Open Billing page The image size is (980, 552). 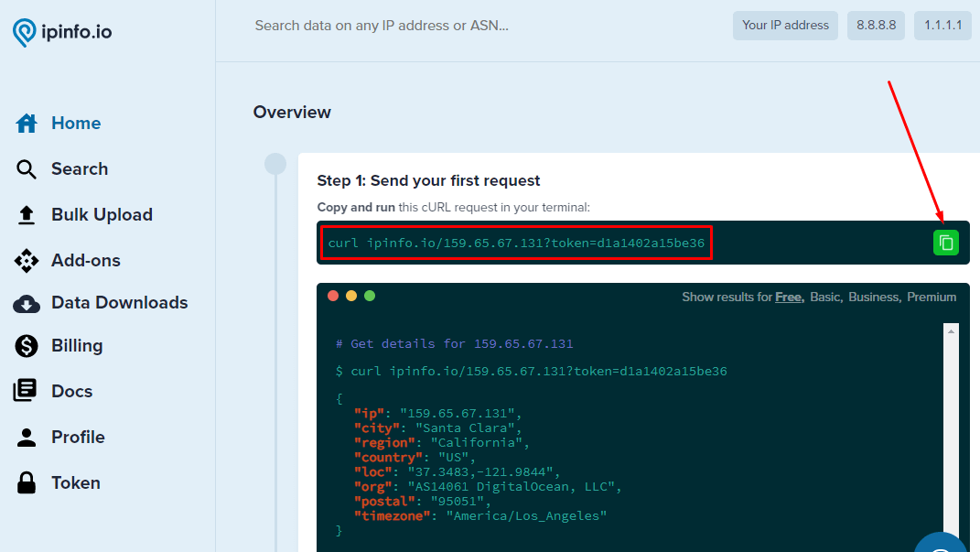pyautogui.click(x=77, y=346)
